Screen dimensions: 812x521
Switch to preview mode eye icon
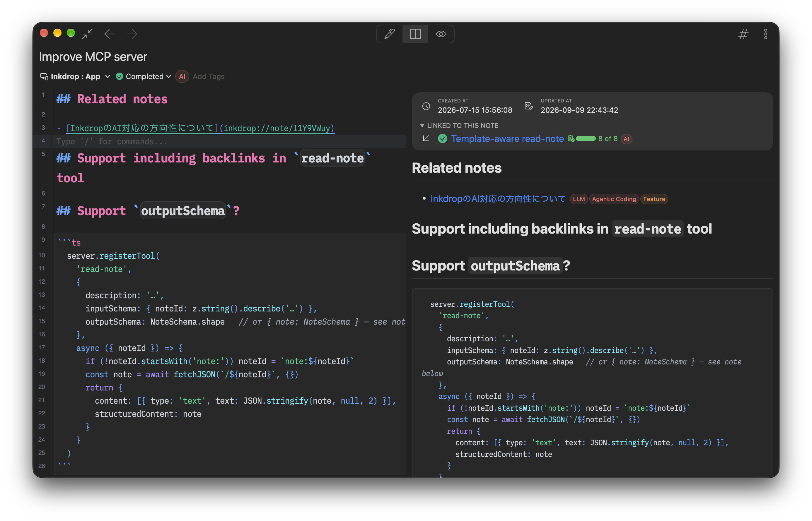click(x=441, y=34)
